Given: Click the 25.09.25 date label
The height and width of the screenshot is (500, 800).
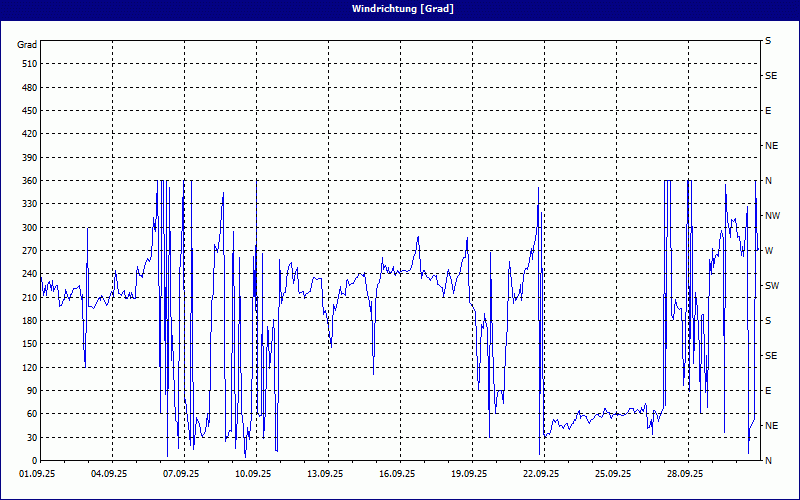Looking at the screenshot, I should [613, 474].
